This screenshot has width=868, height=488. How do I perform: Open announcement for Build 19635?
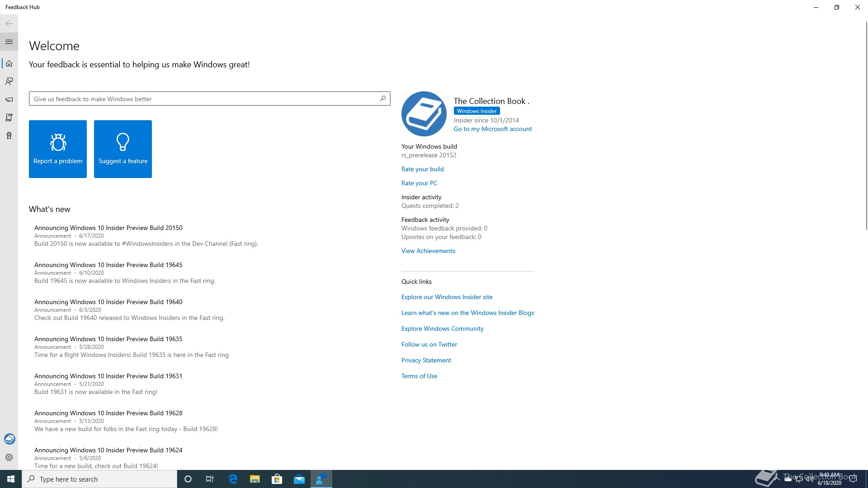tap(210, 347)
